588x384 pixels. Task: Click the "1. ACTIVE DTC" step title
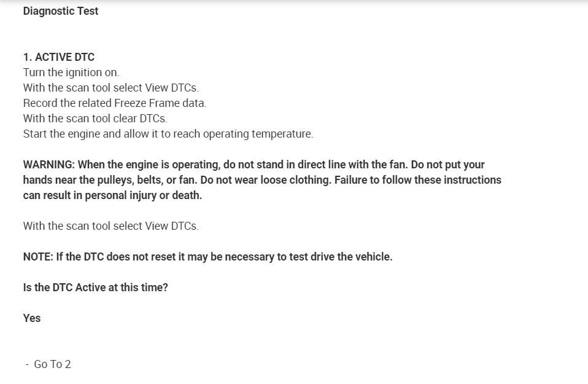click(x=59, y=57)
